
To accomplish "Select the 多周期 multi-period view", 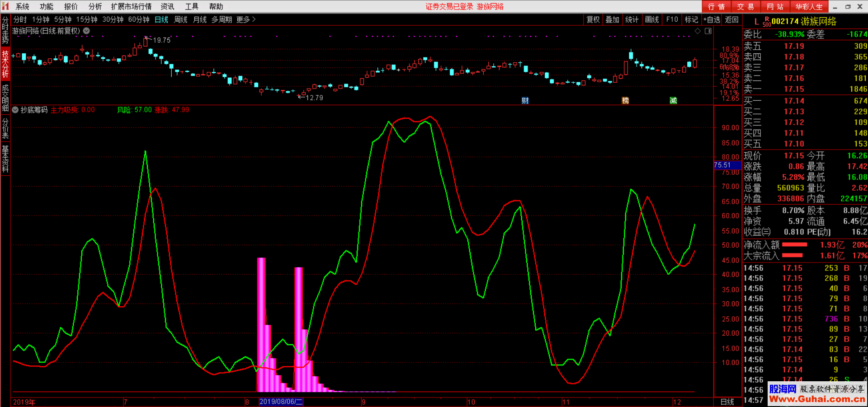I will point(222,19).
